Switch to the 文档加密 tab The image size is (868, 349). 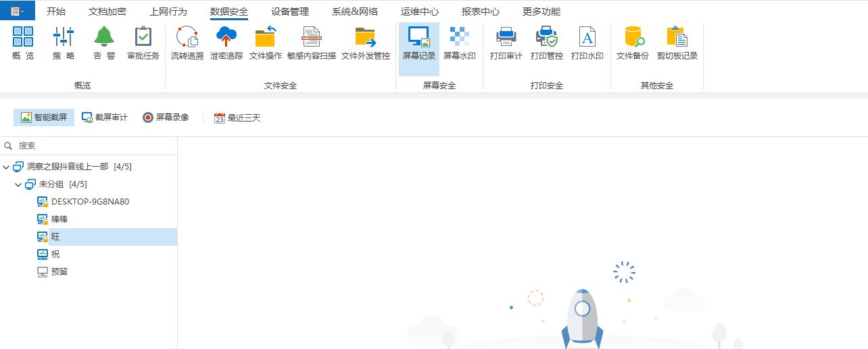[x=107, y=11]
